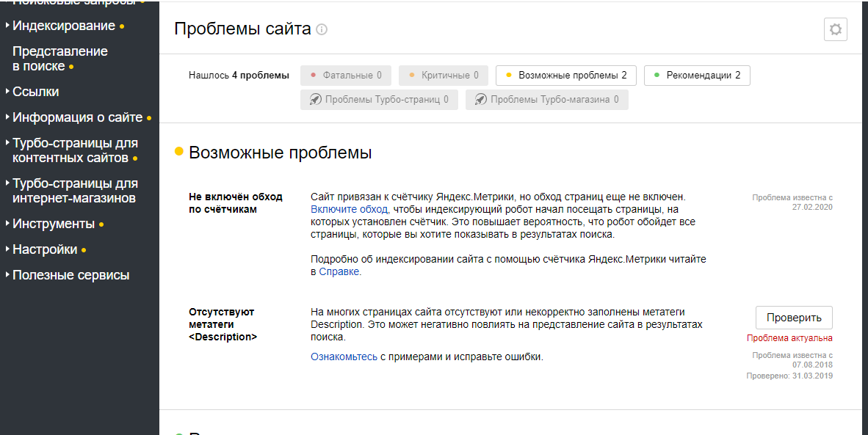Toggle the Проблемы Турбо-магазина filter
This screenshot has width=868, height=435.
[x=546, y=100]
